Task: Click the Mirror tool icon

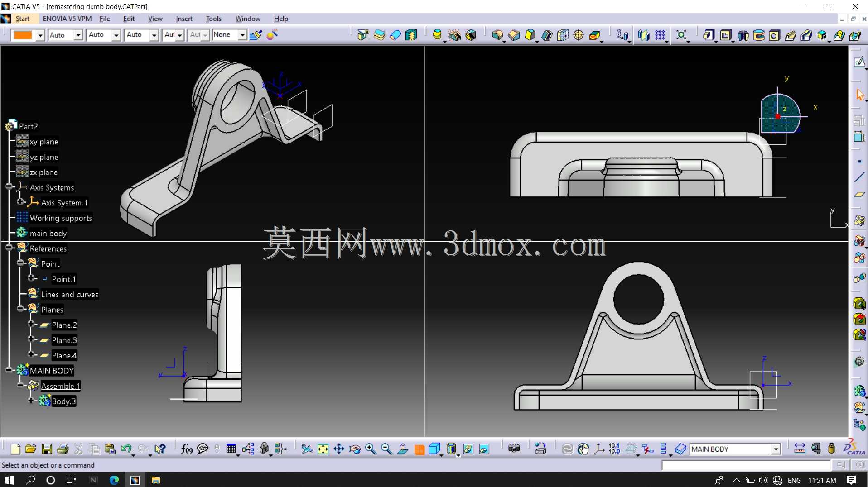Action: point(644,35)
